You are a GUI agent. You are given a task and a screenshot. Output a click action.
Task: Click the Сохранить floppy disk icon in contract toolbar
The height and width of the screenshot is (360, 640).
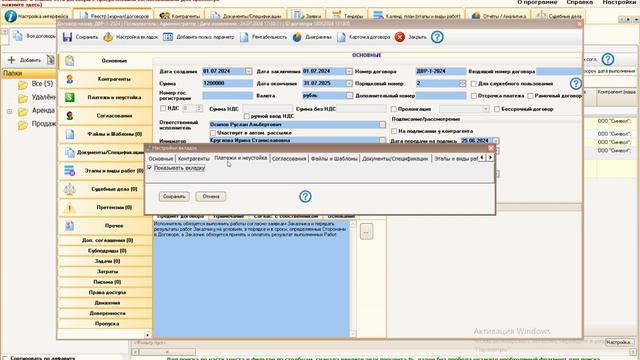click(x=67, y=37)
